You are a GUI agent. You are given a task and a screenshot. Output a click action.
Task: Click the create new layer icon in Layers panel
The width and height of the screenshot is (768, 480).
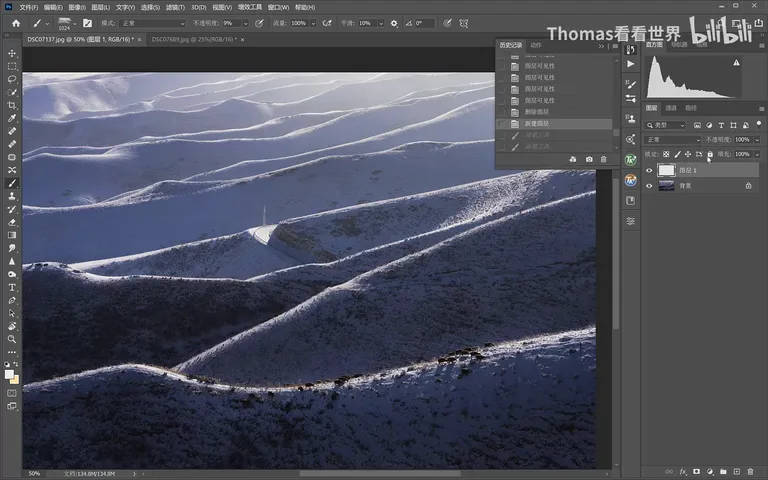[737, 472]
